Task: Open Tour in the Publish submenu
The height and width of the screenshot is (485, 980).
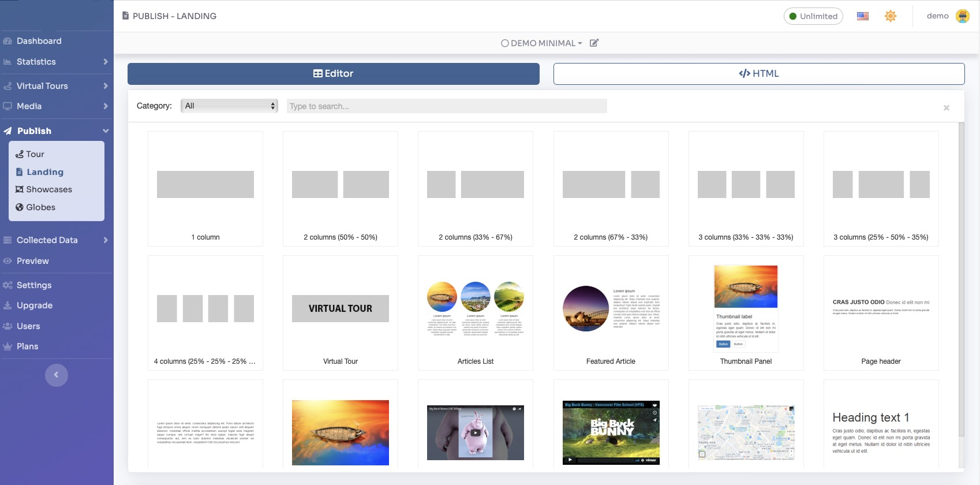Action: point(35,154)
